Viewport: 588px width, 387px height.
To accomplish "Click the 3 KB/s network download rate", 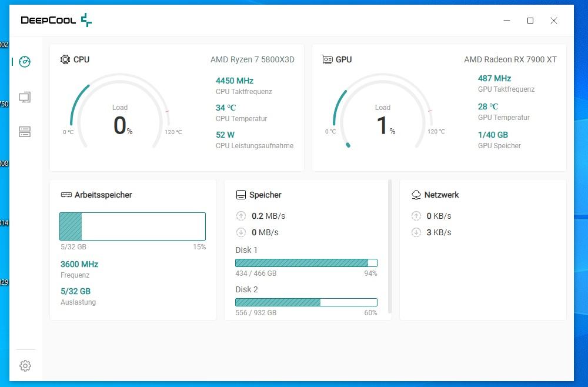I will click(439, 232).
